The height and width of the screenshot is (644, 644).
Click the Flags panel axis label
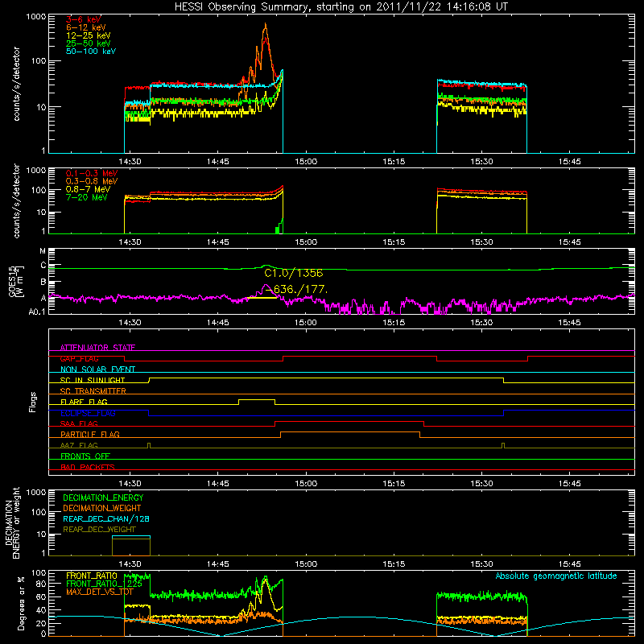click(x=32, y=402)
